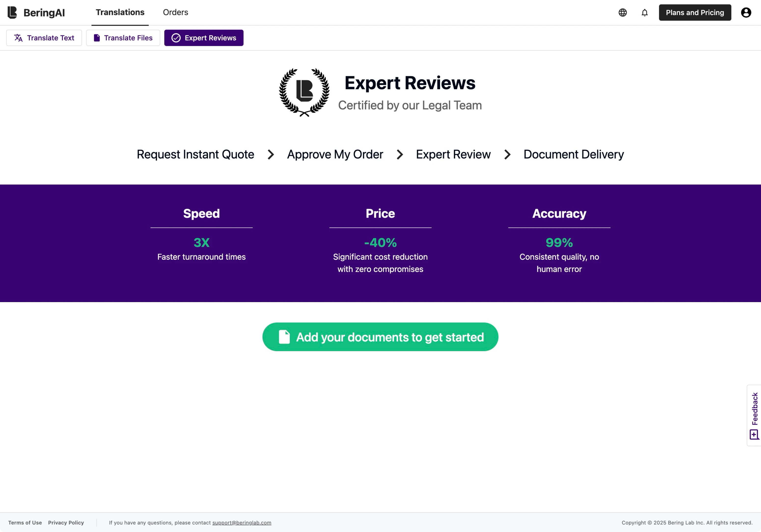The width and height of the screenshot is (761, 532).
Task: Select the Approve My Order step
Action: [335, 154]
